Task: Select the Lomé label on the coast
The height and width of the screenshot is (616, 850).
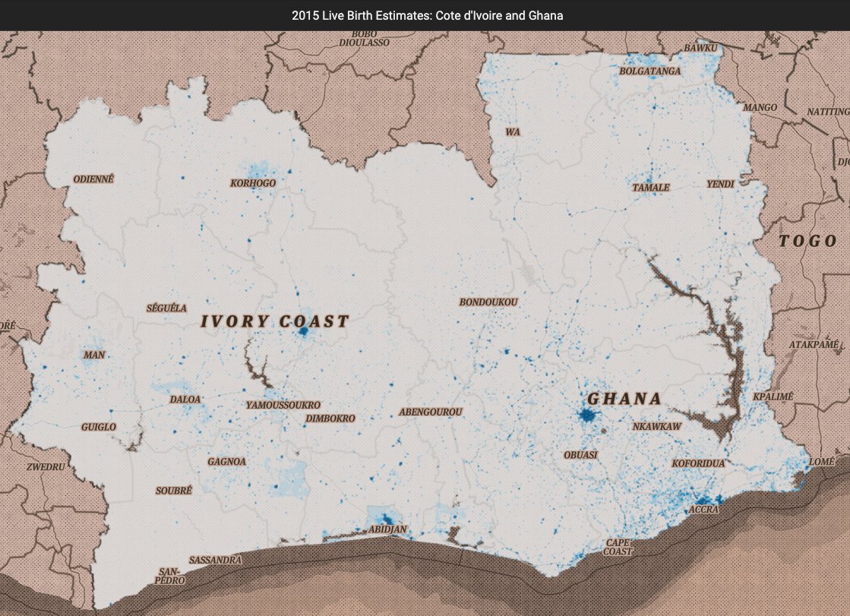Action: coord(822,462)
